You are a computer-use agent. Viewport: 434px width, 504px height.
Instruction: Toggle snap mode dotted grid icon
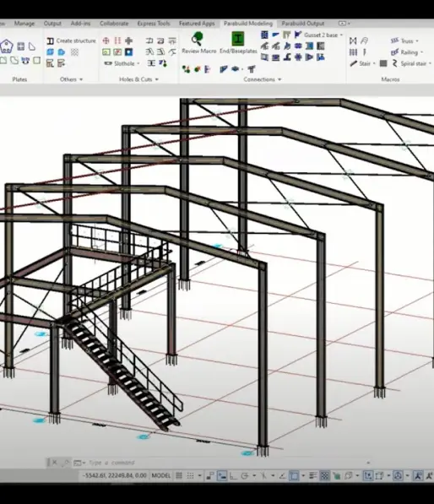190,475
